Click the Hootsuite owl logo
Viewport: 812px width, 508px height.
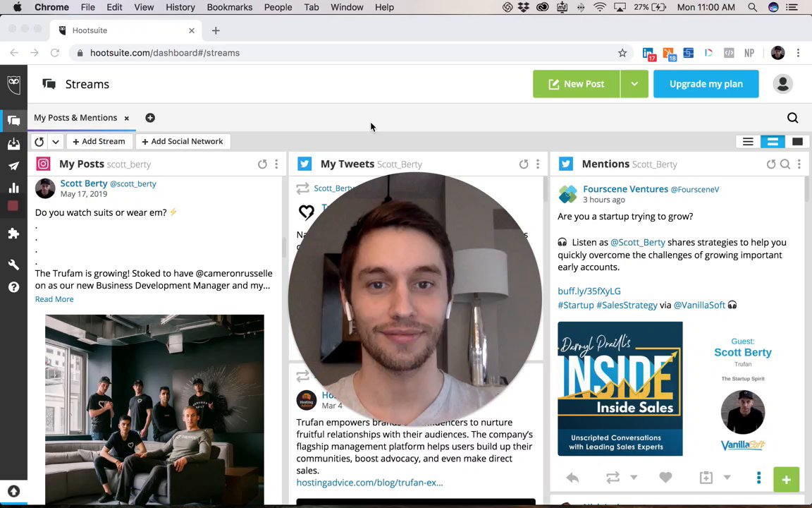tap(14, 85)
